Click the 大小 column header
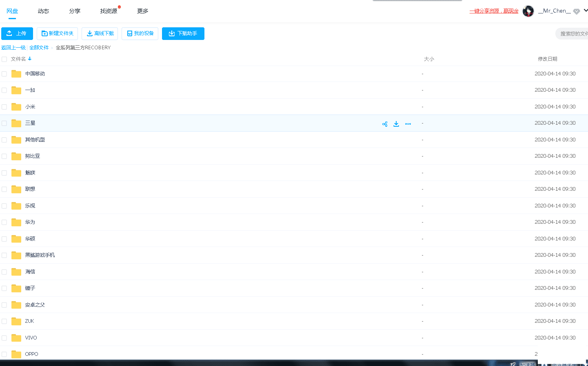588x366 pixels. coord(429,59)
